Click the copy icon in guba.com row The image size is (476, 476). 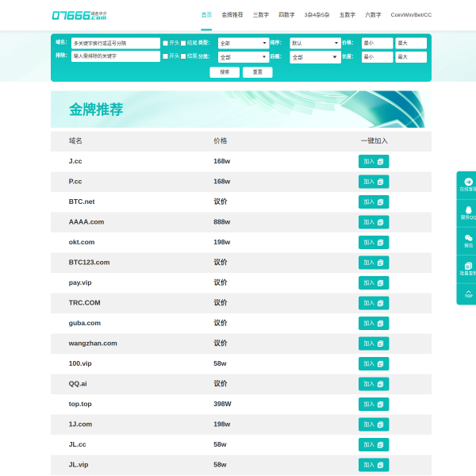(x=380, y=324)
